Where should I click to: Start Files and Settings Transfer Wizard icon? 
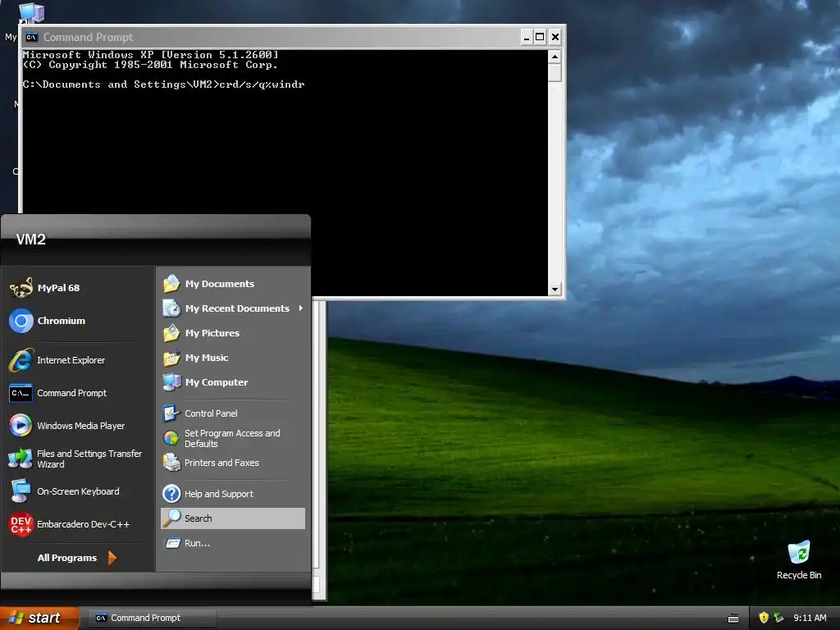pyautogui.click(x=21, y=459)
